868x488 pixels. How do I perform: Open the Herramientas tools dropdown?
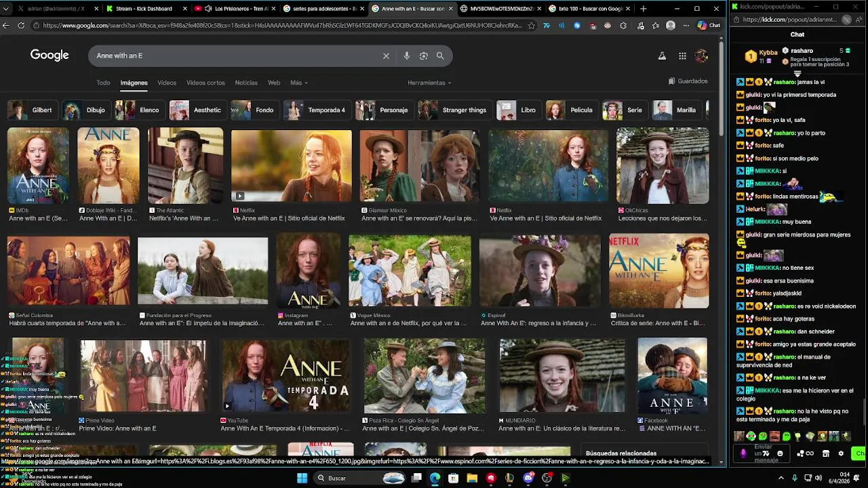tap(430, 83)
